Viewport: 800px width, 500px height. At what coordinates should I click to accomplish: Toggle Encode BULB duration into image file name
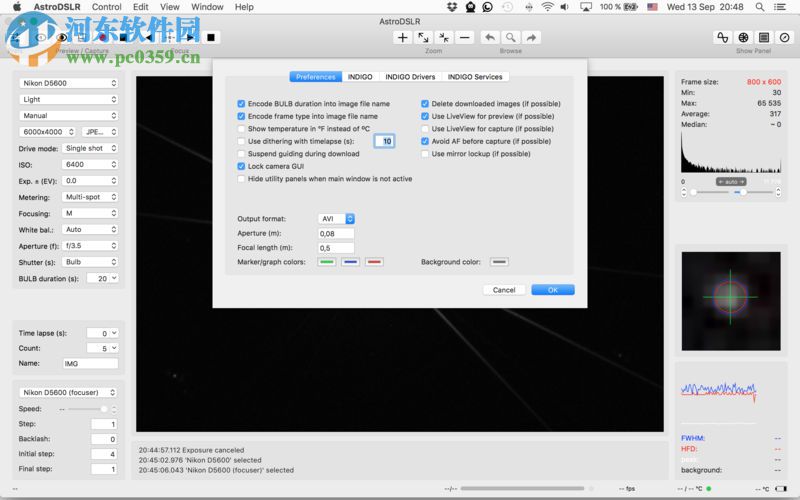click(x=241, y=104)
